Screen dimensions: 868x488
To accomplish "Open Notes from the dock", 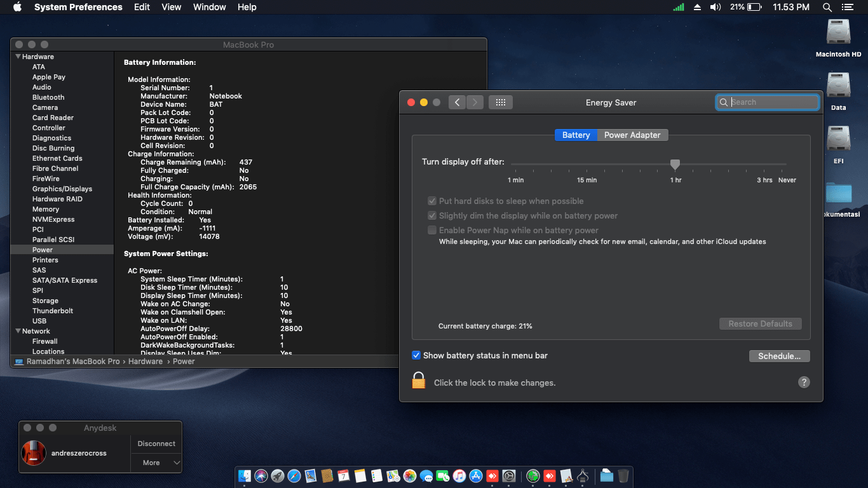I will [360, 476].
